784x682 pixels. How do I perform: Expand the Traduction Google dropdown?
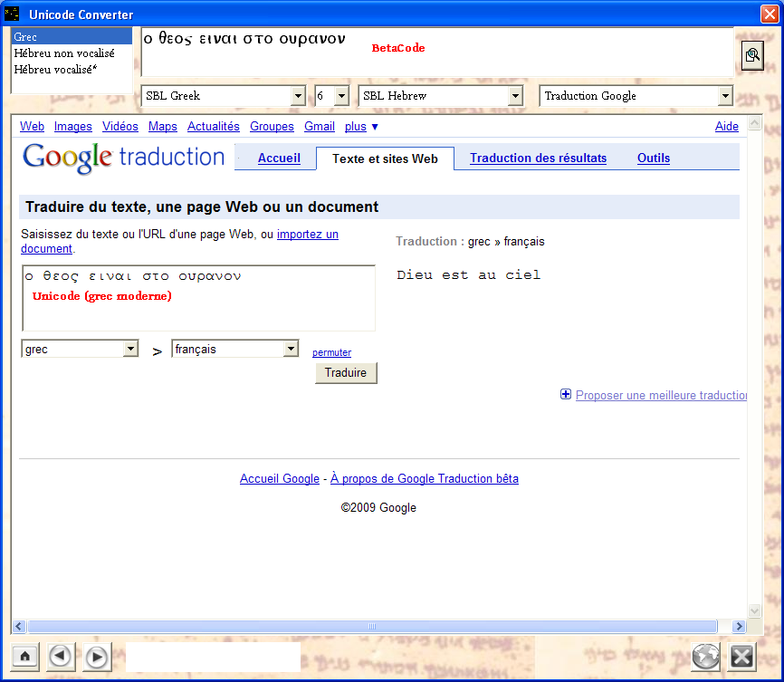725,96
